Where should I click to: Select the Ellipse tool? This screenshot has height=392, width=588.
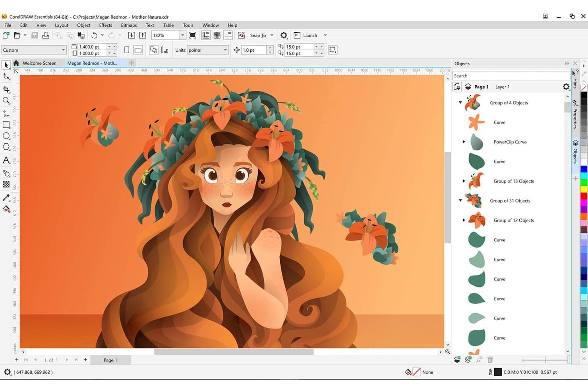tap(6, 136)
